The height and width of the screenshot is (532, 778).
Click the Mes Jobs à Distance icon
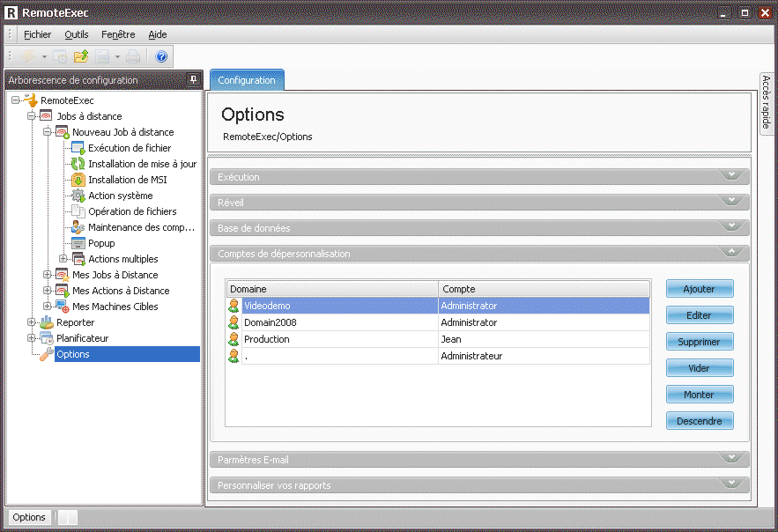click(62, 275)
